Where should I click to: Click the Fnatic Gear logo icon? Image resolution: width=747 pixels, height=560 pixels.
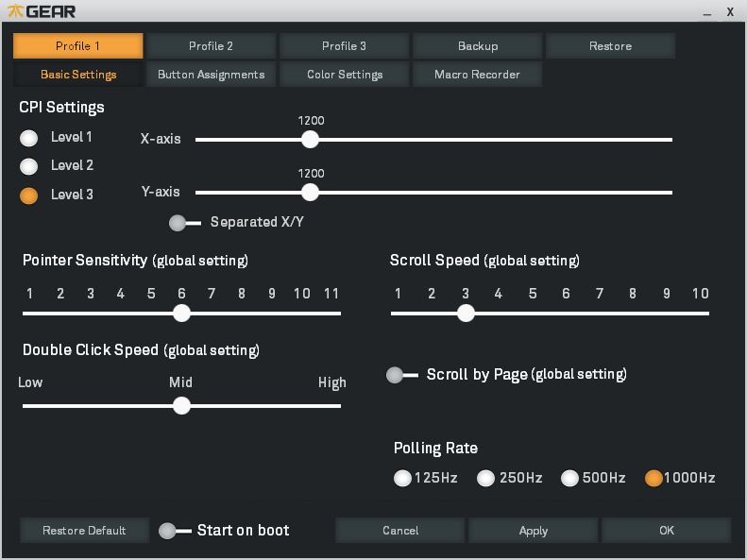pos(15,11)
